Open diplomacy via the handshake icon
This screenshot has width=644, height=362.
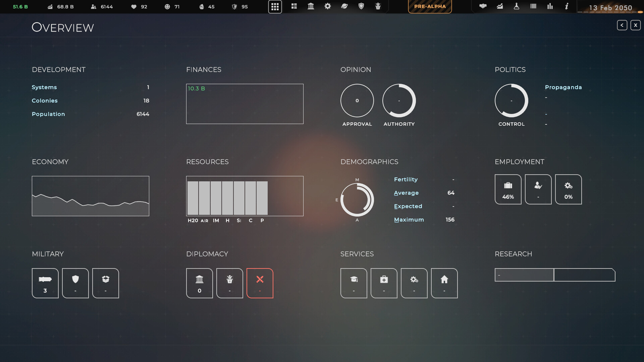click(x=483, y=6)
